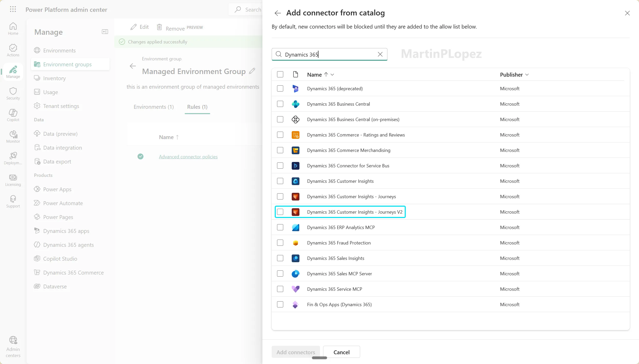The width and height of the screenshot is (639, 364).
Task: Click Edit in the command bar
Action: (140, 27)
